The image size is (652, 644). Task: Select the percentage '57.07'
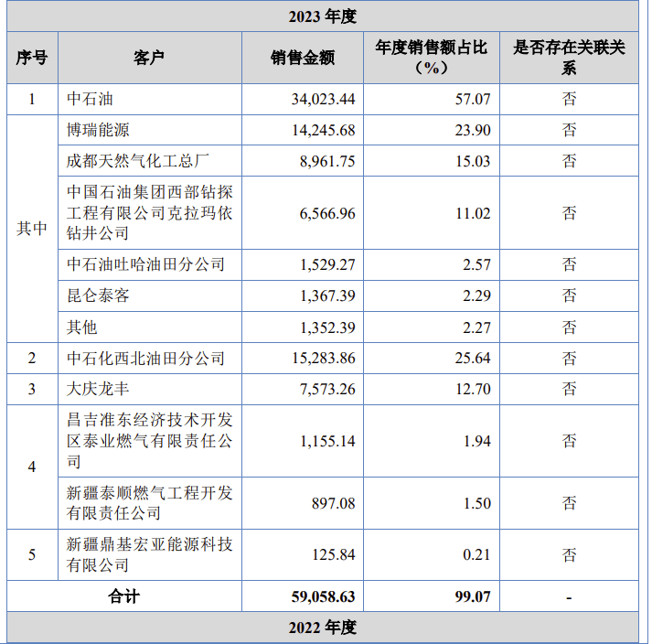coord(473,99)
